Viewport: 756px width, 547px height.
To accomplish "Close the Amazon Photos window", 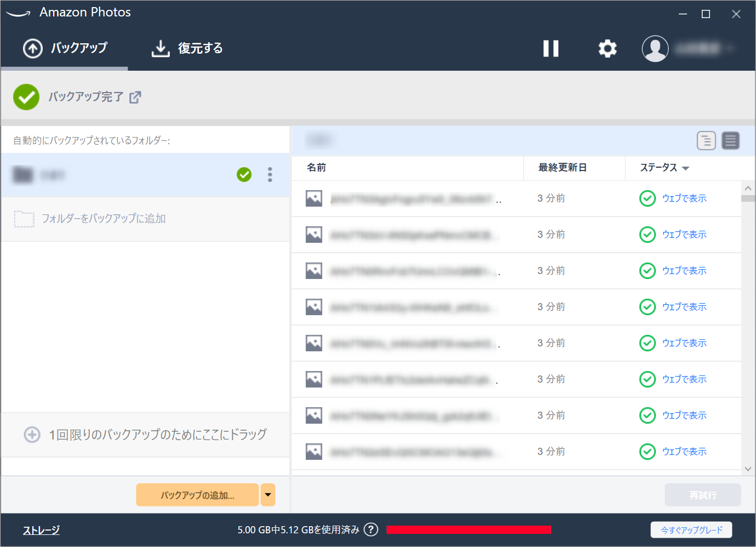I will tap(736, 14).
